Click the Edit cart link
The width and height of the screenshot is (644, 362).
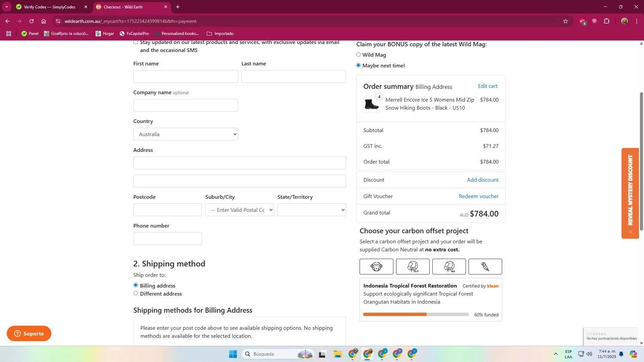[488, 86]
